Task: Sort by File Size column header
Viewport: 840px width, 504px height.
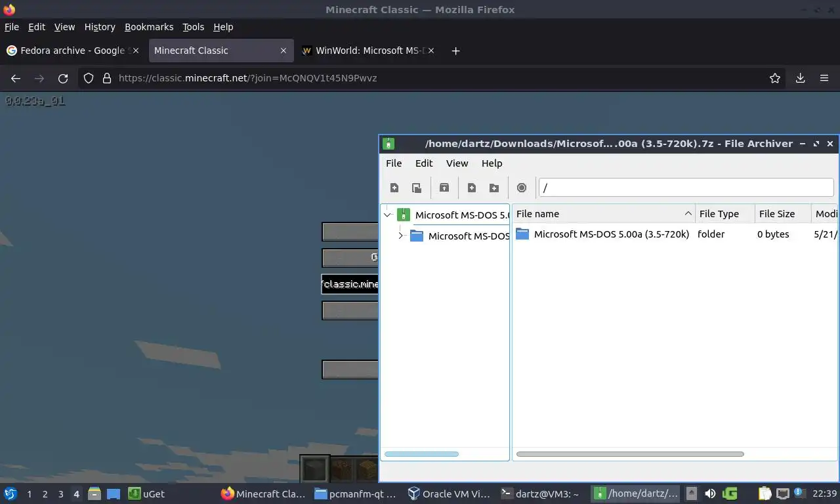Action: 783,214
